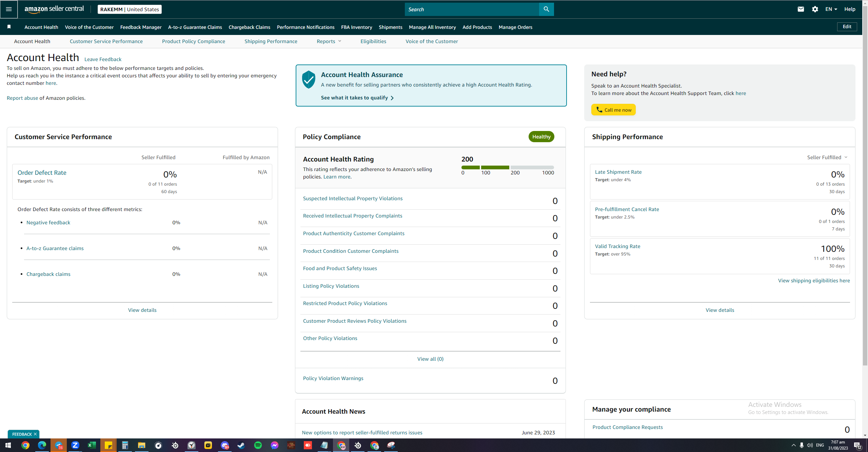868x452 pixels.
Task: Open A-to-z Guarantee Claims in top nav
Action: [195, 27]
